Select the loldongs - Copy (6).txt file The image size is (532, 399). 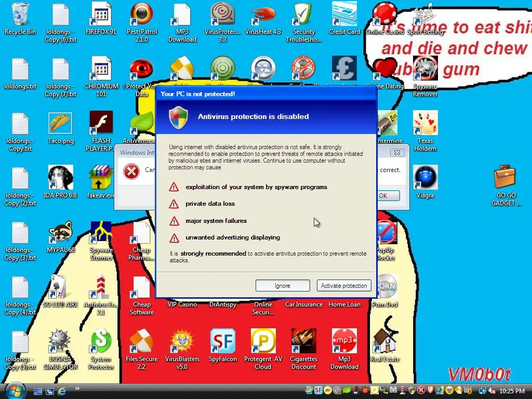click(60, 22)
